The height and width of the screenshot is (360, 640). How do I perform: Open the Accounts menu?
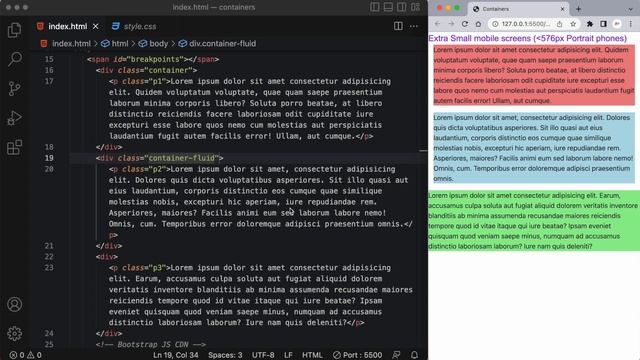coord(14,304)
